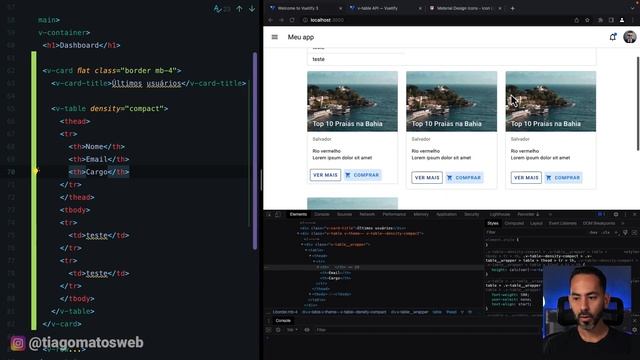The height and width of the screenshot is (360, 640).
Task: Click the browser forward arrow
Action: pyautogui.click(x=281, y=20)
